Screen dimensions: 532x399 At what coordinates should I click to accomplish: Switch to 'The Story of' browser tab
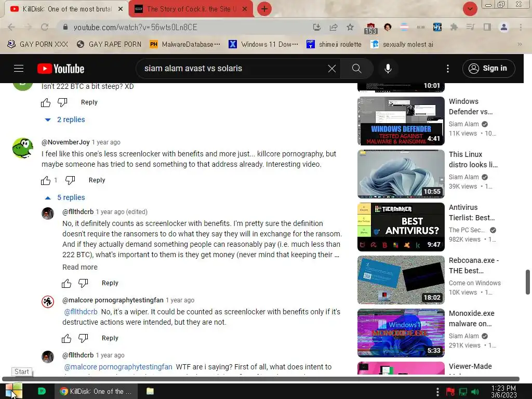(191, 9)
